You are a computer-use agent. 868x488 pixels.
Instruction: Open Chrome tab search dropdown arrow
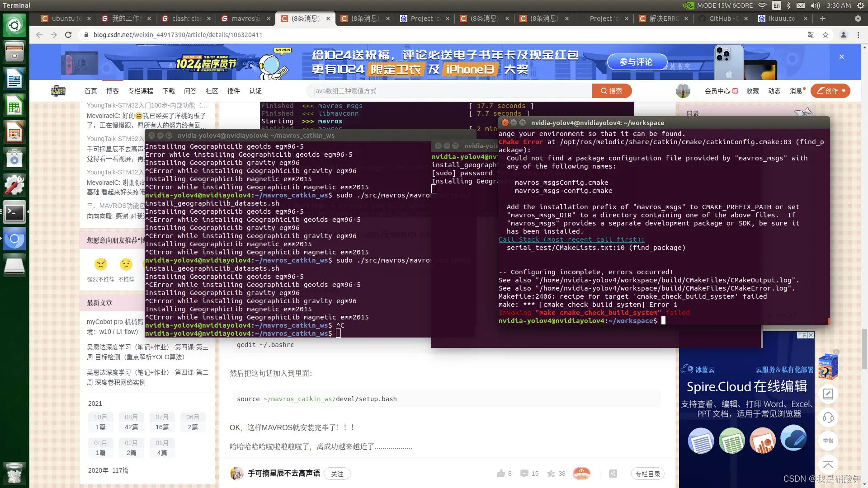pos(858,19)
